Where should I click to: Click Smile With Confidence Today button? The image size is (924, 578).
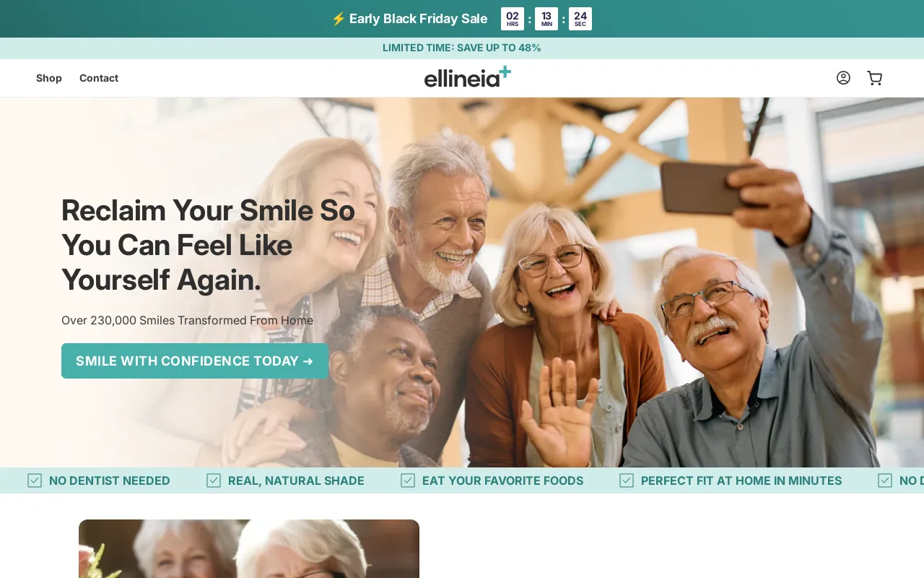pyautogui.click(x=195, y=361)
